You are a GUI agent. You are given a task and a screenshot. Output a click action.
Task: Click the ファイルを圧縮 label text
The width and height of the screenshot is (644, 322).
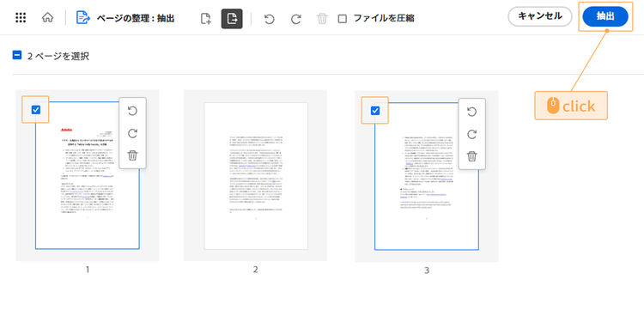click(384, 18)
